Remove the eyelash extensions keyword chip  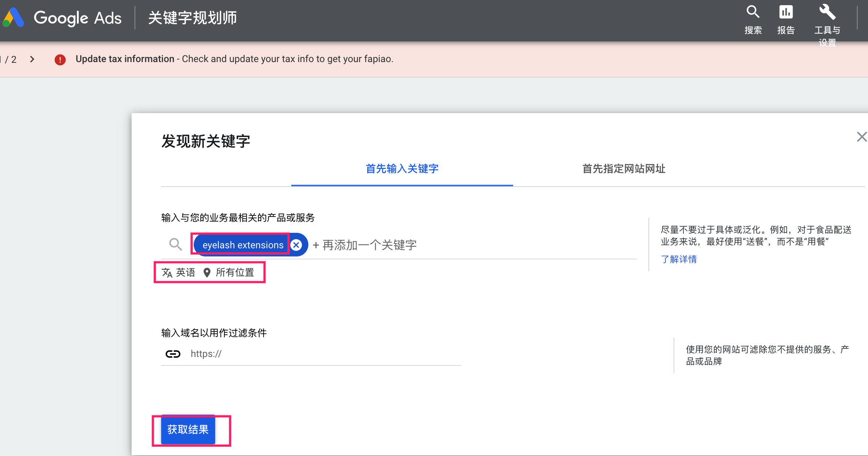pos(296,245)
